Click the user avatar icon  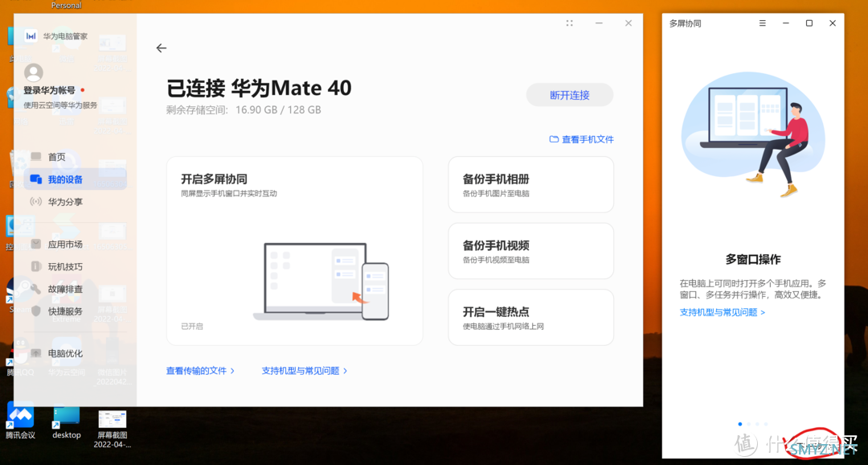tap(33, 72)
